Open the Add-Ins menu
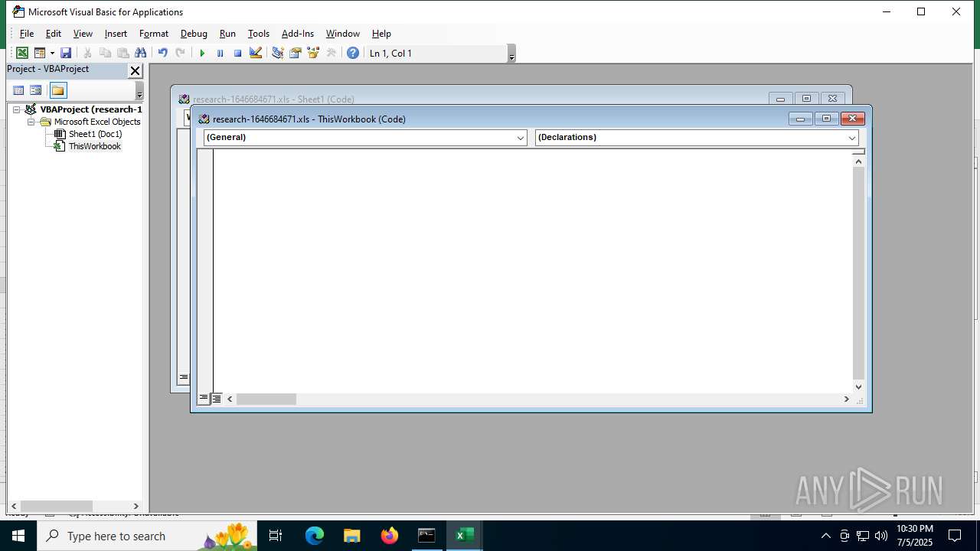The height and width of the screenshot is (551, 980). [297, 34]
